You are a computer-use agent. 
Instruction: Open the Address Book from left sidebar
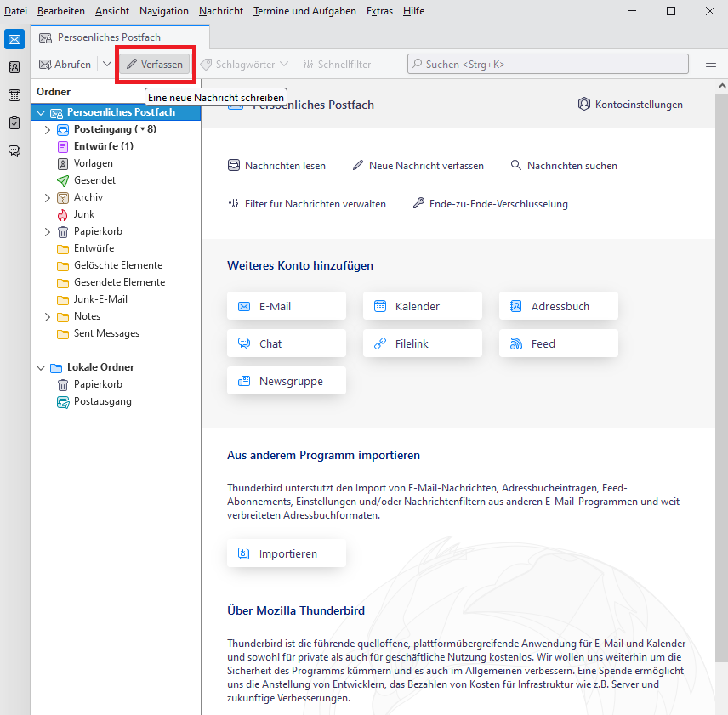[14, 67]
